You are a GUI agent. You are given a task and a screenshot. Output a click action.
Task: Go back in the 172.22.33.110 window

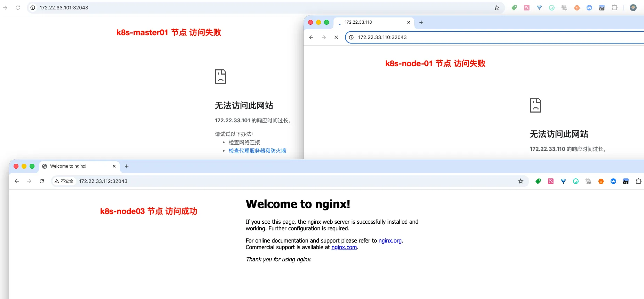[311, 37]
